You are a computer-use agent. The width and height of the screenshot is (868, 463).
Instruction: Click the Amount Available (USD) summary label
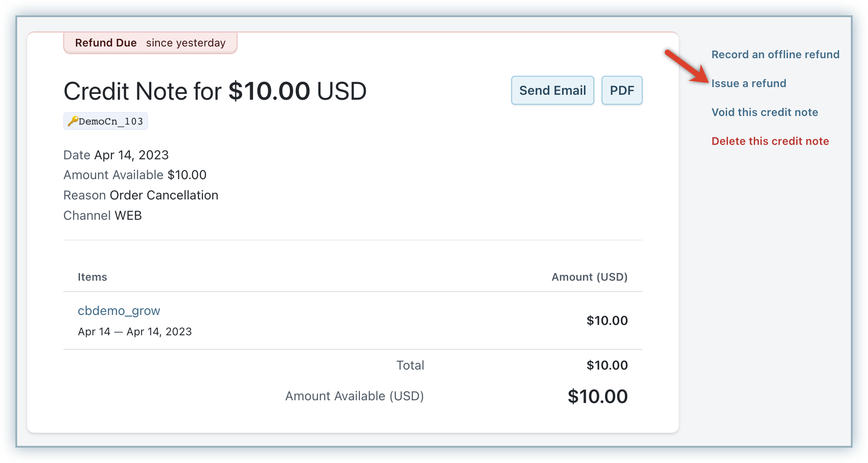pos(354,396)
